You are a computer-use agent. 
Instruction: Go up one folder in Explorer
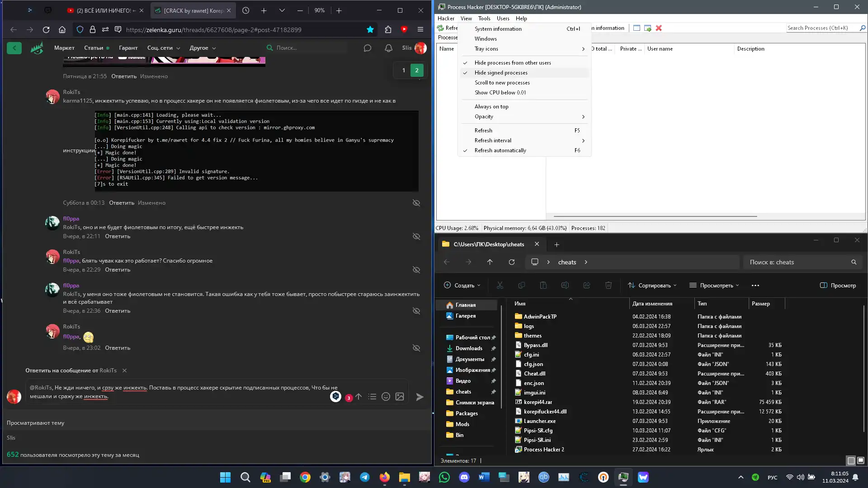[490, 262]
